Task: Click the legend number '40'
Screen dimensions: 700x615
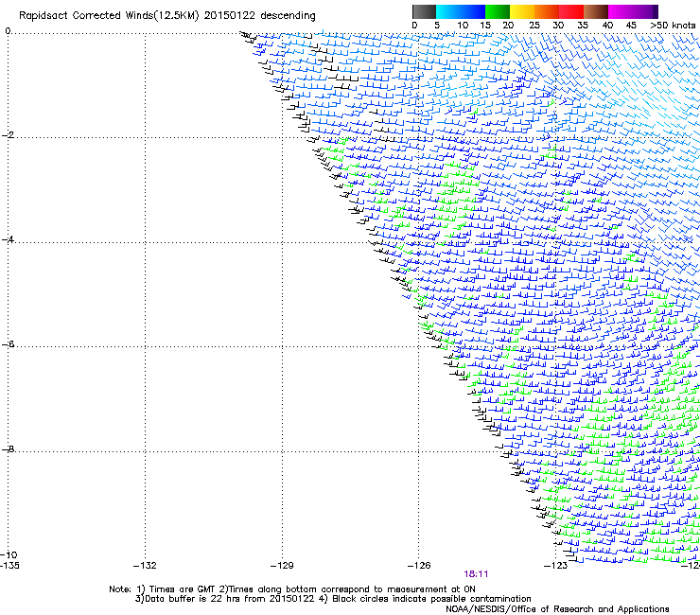Action: point(607,26)
